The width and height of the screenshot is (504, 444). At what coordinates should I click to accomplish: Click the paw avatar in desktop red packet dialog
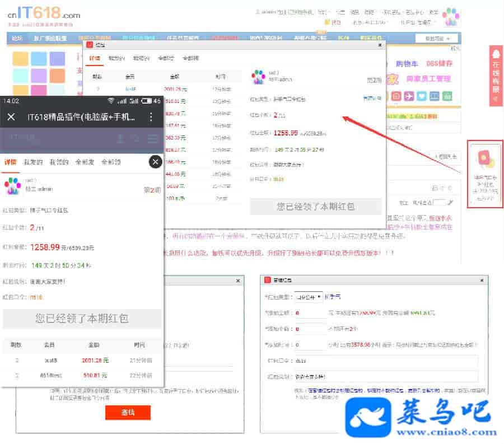pyautogui.click(x=258, y=77)
